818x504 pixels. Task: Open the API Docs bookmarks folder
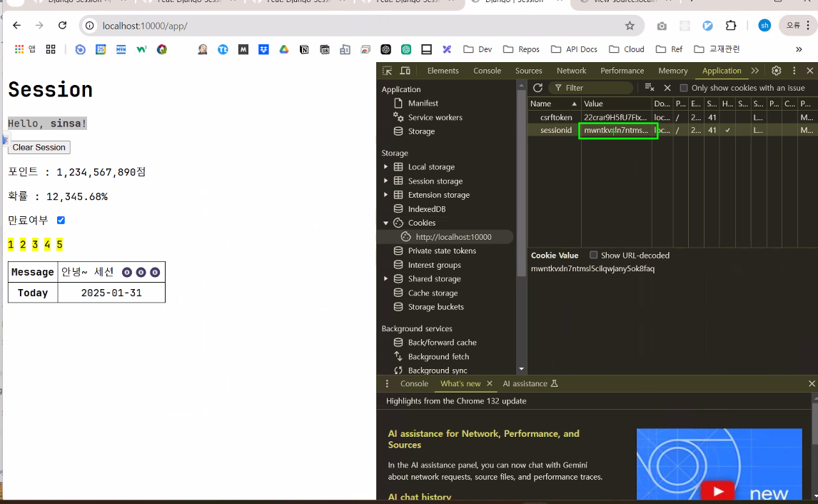575,49
